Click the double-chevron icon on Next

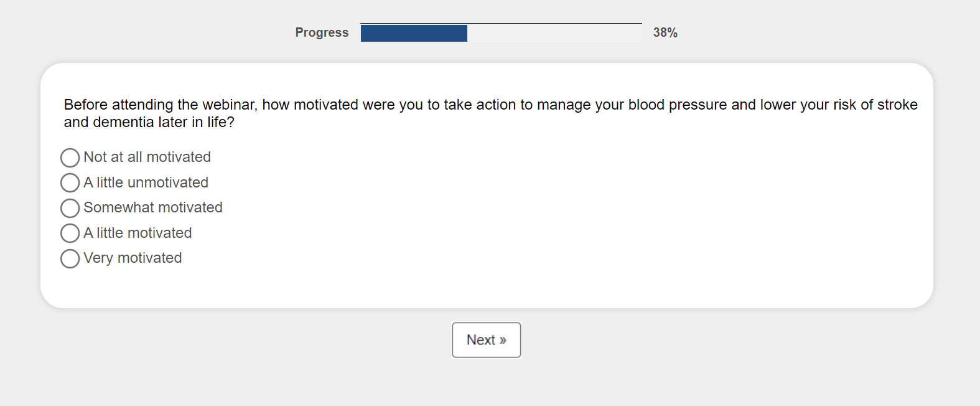(x=503, y=341)
